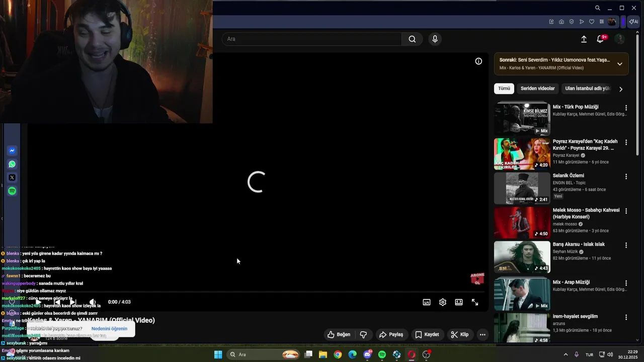Play next video with skip button

(72, 302)
